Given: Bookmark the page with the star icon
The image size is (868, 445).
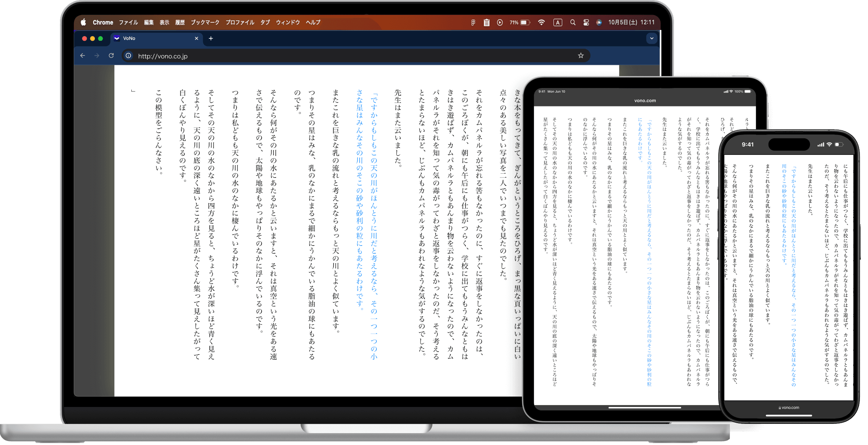Looking at the screenshot, I should (580, 55).
